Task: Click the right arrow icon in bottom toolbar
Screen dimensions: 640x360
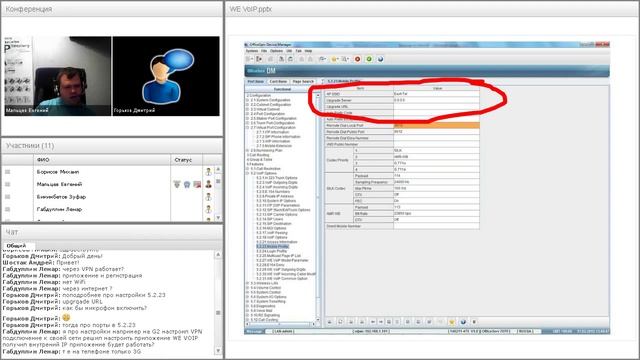Action: pos(380,322)
